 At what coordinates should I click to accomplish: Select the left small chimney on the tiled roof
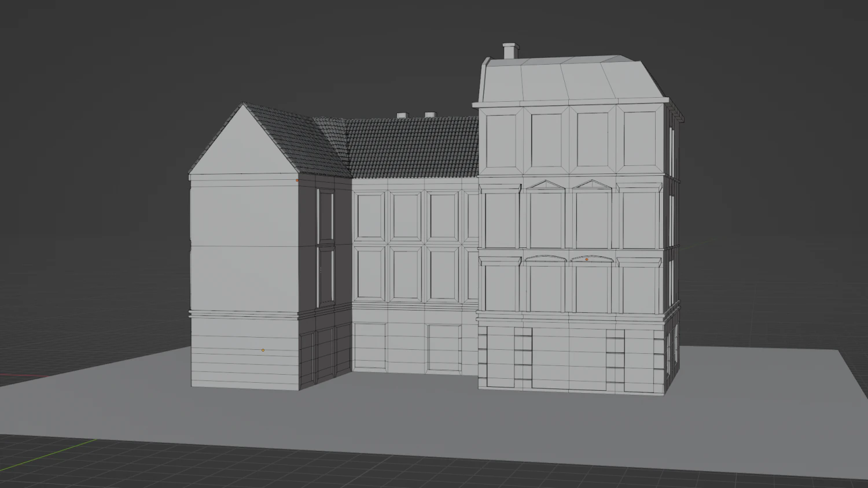[403, 115]
